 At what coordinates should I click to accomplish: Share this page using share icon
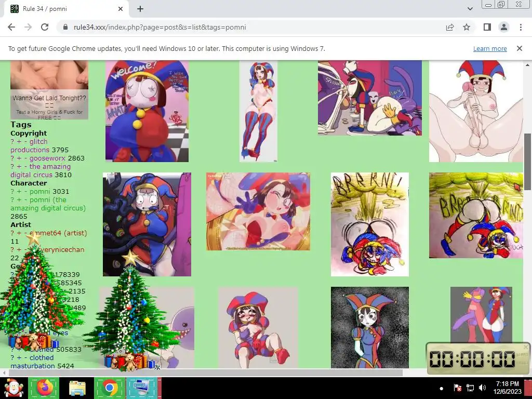tap(450, 27)
